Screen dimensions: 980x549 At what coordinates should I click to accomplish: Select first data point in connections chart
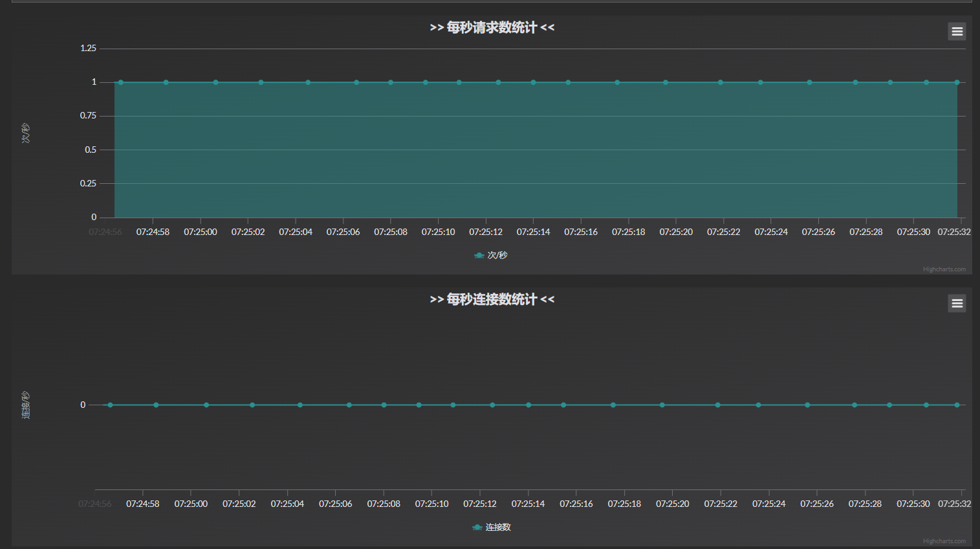pos(110,405)
